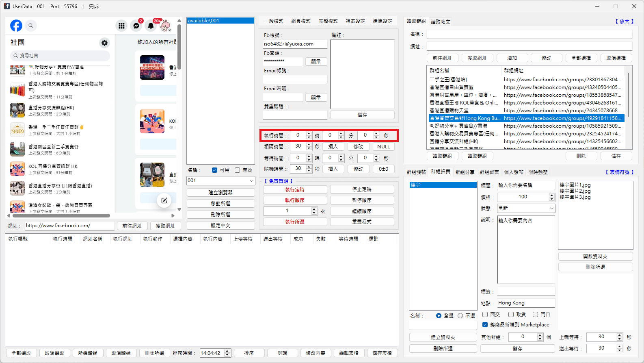Open the Facebook apps grid menu icon

click(121, 26)
